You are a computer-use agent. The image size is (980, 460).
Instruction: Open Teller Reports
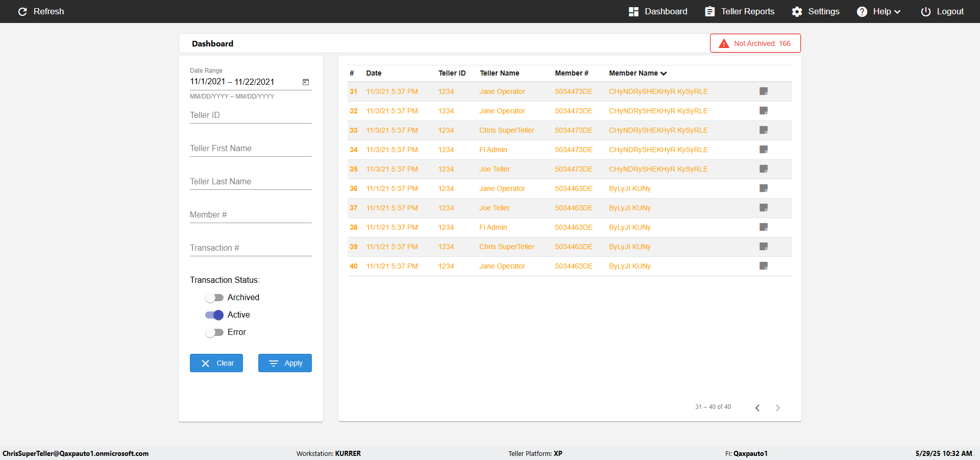point(740,11)
